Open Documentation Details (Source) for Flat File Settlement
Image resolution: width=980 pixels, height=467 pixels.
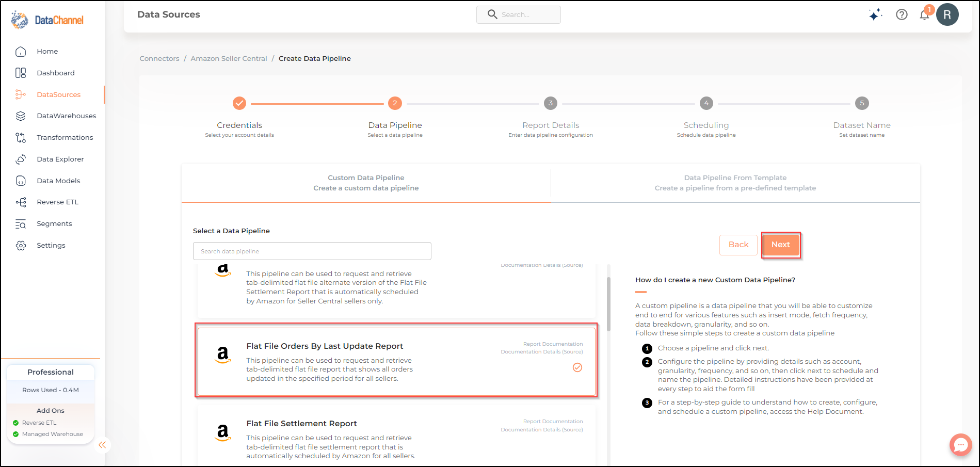(x=542, y=430)
